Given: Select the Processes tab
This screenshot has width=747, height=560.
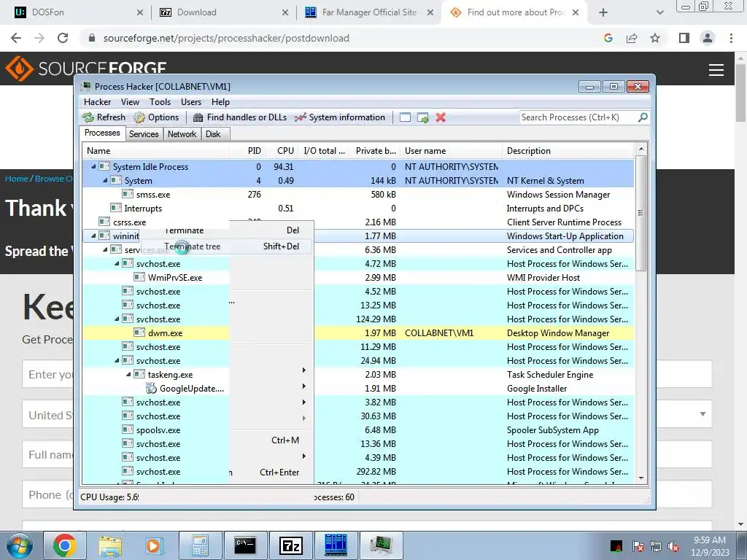Looking at the screenshot, I should 102,133.
